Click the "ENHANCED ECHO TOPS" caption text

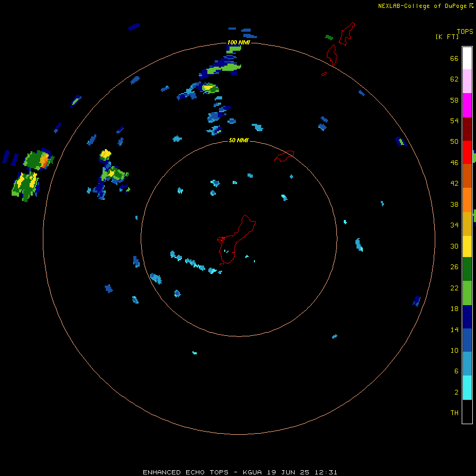[186, 472]
